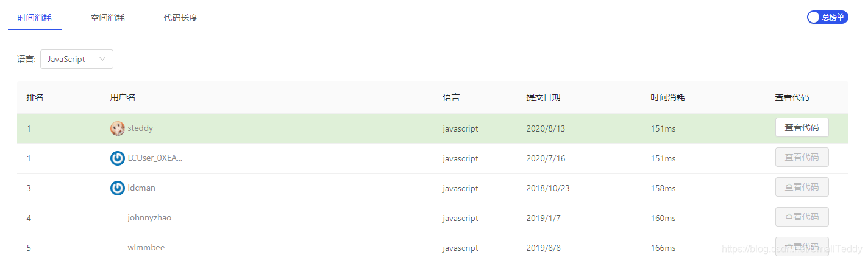The width and height of the screenshot is (868, 260).
Task: Click javascript cell in wlmmbee row
Action: pyautogui.click(x=460, y=248)
